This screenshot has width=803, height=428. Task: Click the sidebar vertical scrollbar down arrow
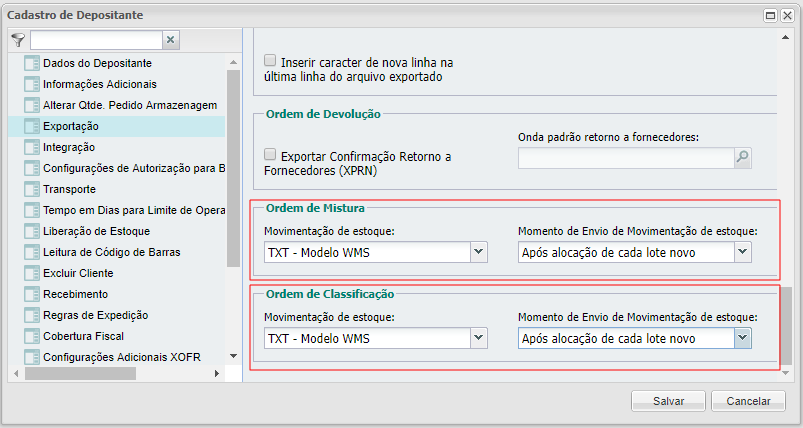click(x=233, y=356)
